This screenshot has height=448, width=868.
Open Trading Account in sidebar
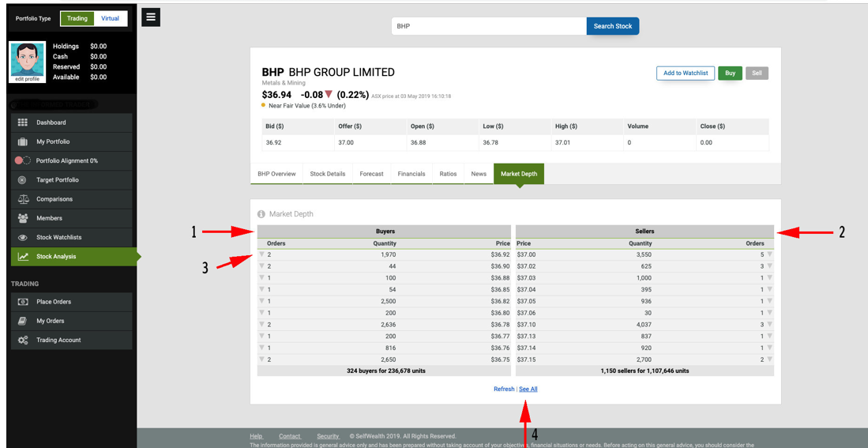pos(71,340)
